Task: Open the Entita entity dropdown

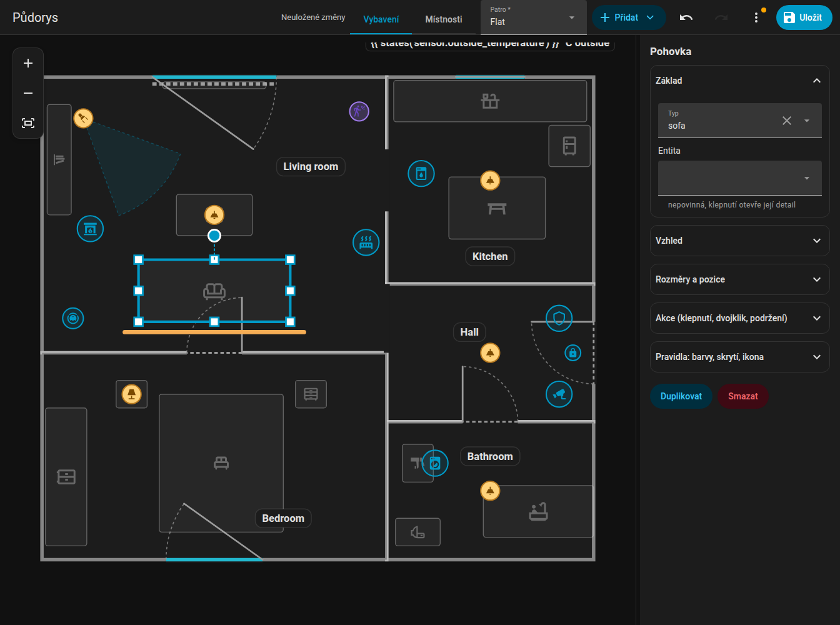Action: pyautogui.click(x=740, y=178)
